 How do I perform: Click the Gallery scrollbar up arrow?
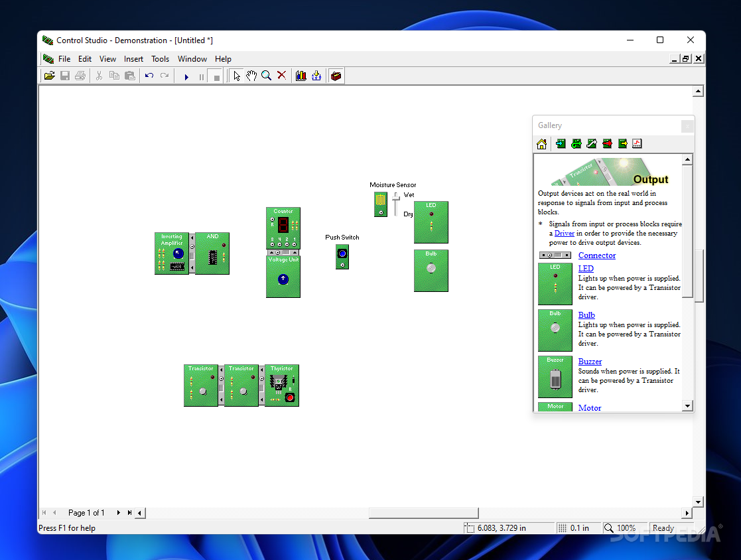(688, 159)
